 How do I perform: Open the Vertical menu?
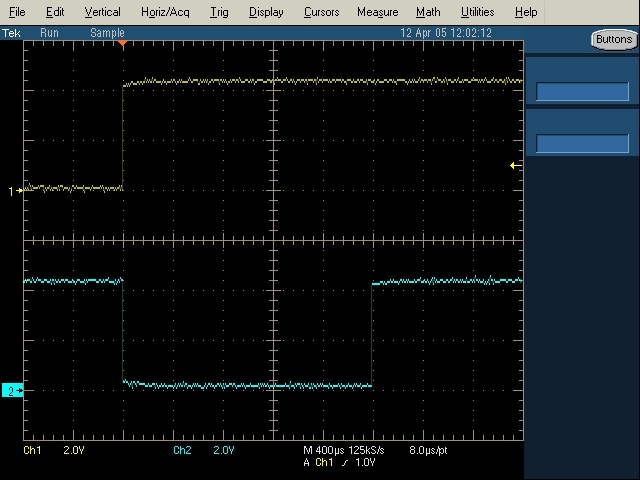pos(102,12)
